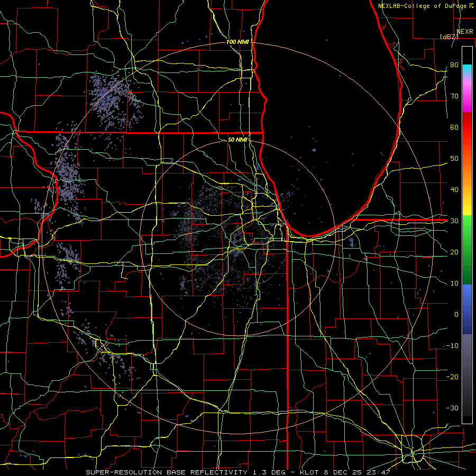This screenshot has width=476, height=476.
Task: Click the -30 value on the dBZ scale
Action: [x=452, y=408]
